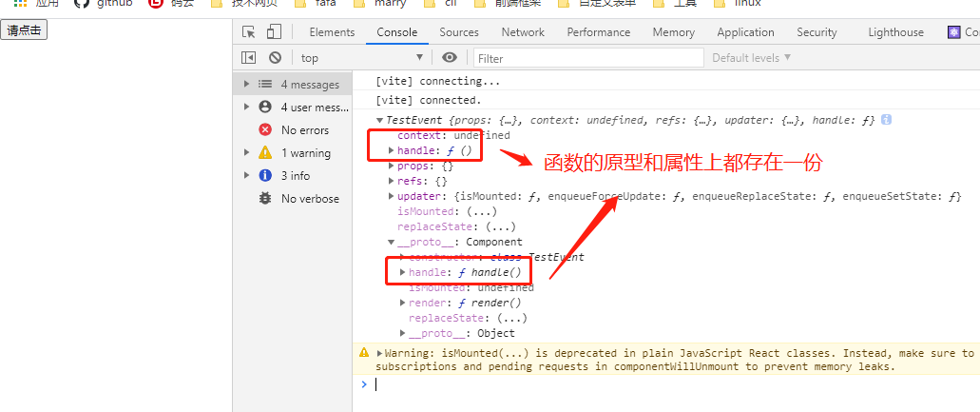Open the 应用 apps shortcut
This screenshot has height=412, width=980.
(x=36, y=4)
